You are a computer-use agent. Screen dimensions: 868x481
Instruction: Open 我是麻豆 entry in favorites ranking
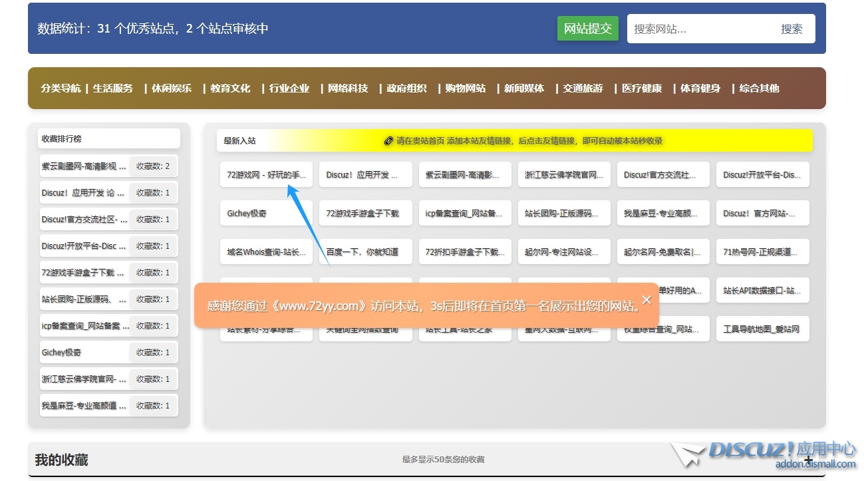(83, 406)
